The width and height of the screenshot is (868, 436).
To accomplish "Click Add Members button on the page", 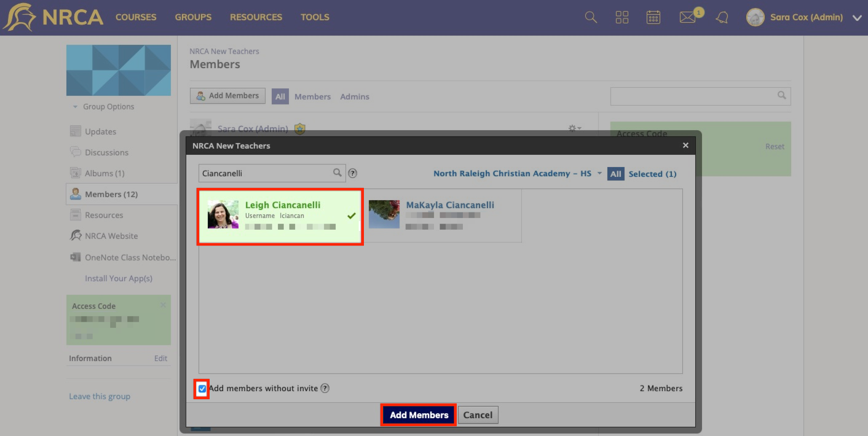I will [227, 96].
